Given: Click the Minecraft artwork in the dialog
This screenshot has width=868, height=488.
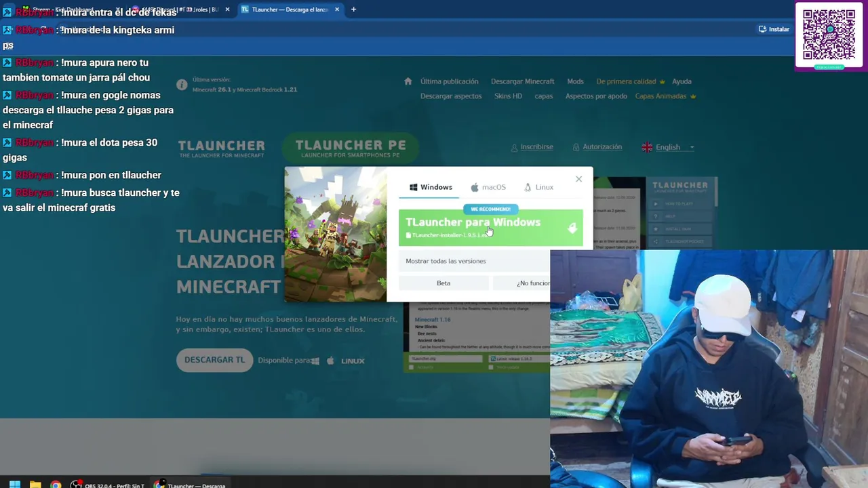Looking at the screenshot, I should tap(336, 235).
